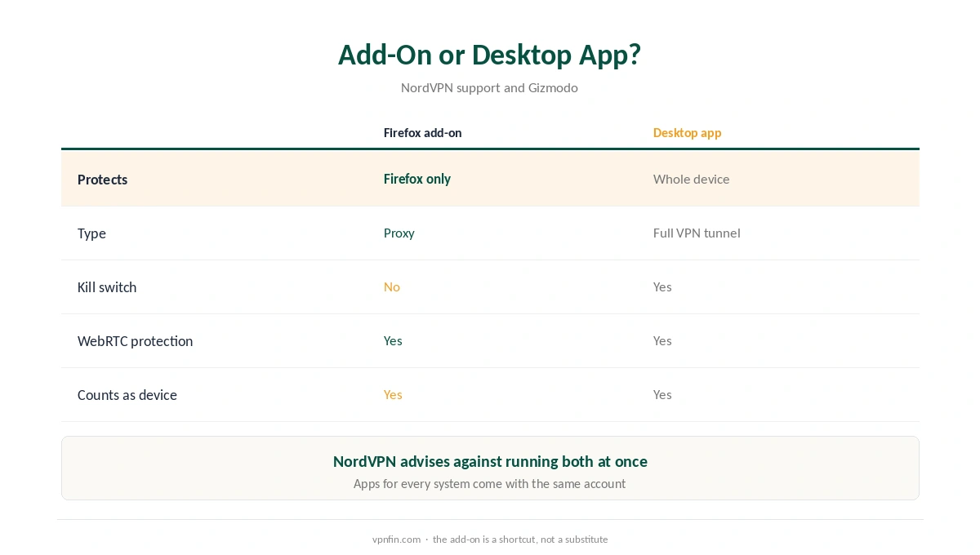Click the 'Kill switch' row label
The image size is (980, 555).
107,287
